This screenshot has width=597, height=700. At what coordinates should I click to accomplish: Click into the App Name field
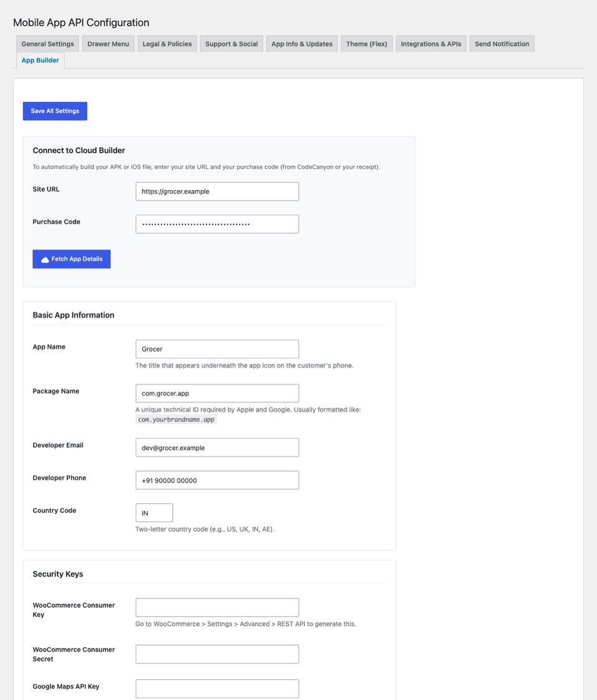[x=217, y=349]
